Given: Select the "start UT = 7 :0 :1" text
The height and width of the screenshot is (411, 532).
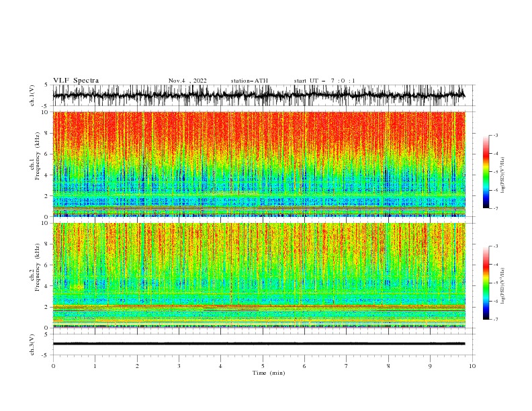Looking at the screenshot, I should (324, 81).
